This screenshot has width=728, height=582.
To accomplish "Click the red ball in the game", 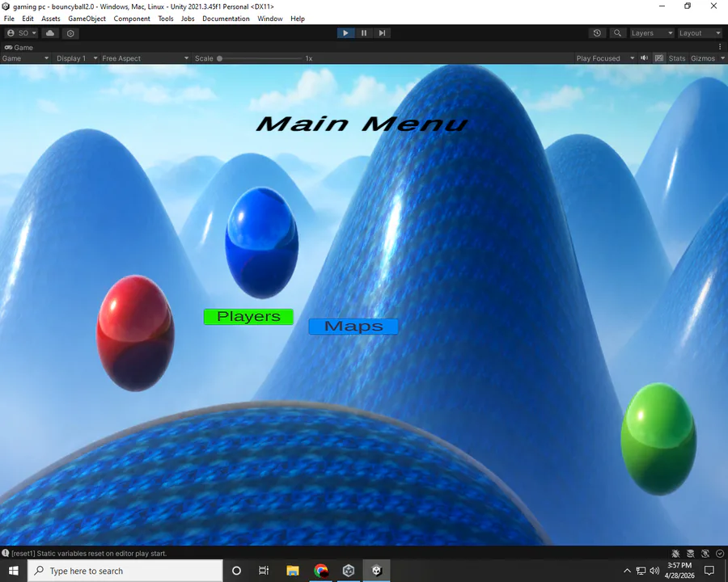I will [135, 333].
